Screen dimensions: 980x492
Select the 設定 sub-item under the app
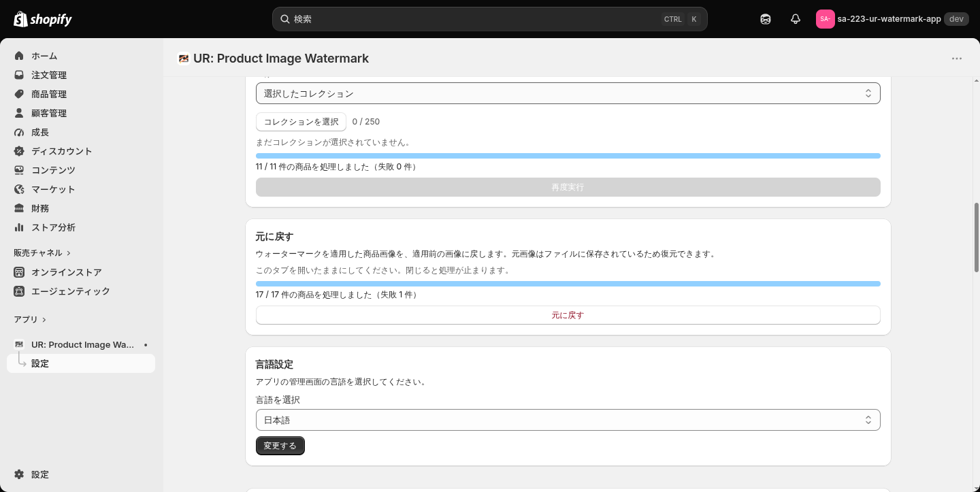(x=81, y=363)
